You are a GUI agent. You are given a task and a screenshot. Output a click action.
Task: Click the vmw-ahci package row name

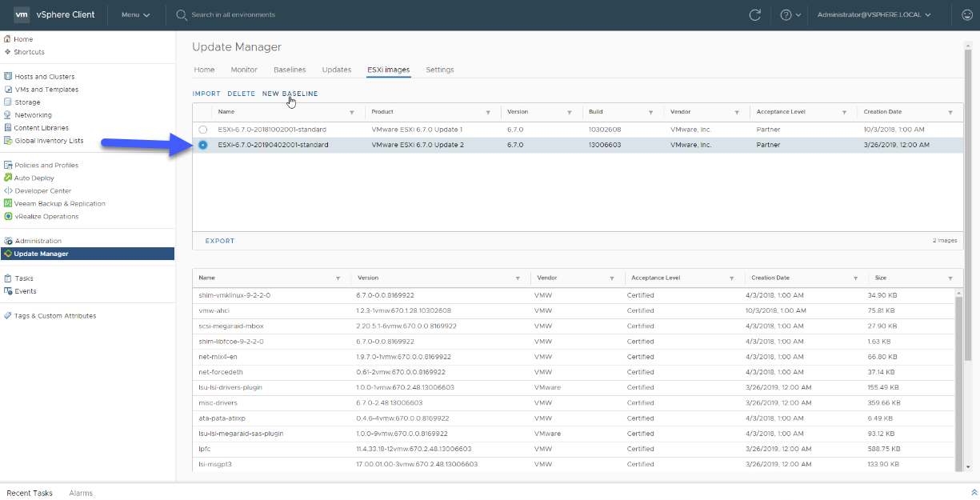(x=214, y=310)
